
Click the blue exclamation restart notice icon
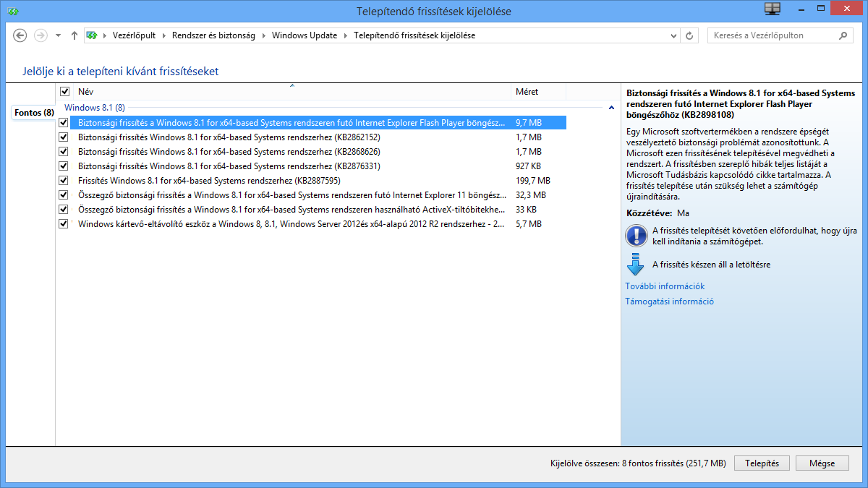click(636, 236)
